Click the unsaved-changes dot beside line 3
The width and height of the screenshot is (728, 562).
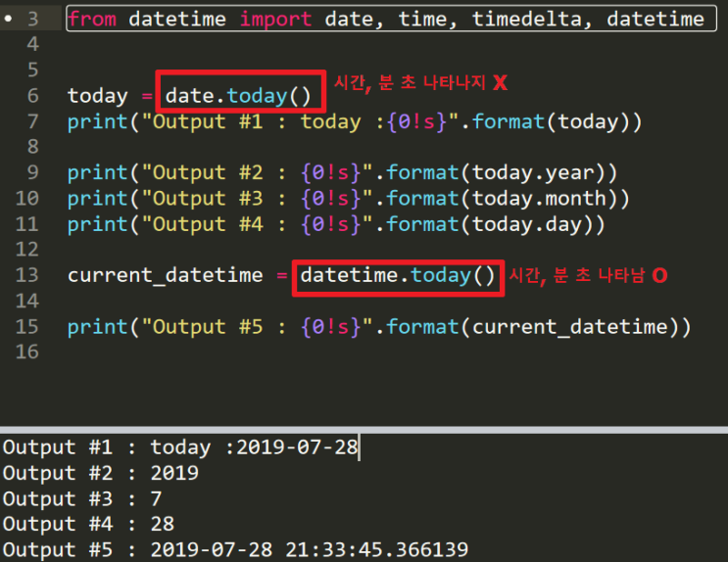coord(8,19)
